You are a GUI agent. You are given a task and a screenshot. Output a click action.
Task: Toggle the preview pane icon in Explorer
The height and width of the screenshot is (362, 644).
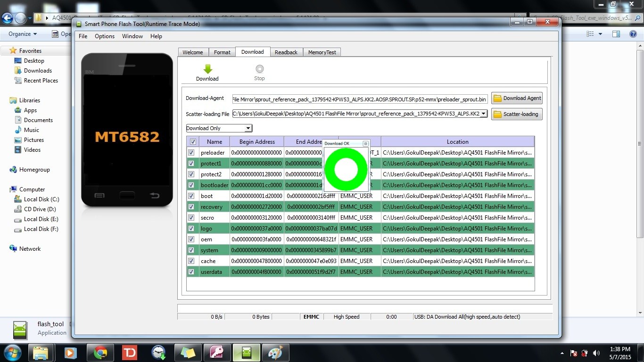616,34
